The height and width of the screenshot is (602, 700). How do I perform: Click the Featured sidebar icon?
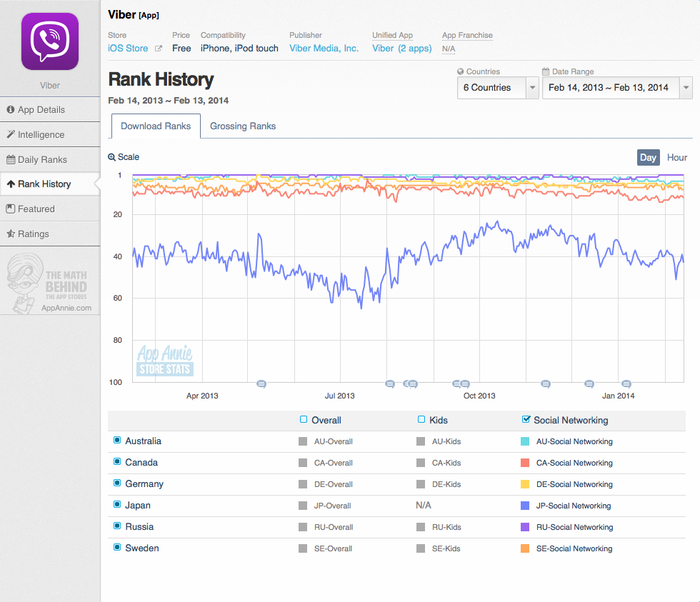click(x=11, y=209)
